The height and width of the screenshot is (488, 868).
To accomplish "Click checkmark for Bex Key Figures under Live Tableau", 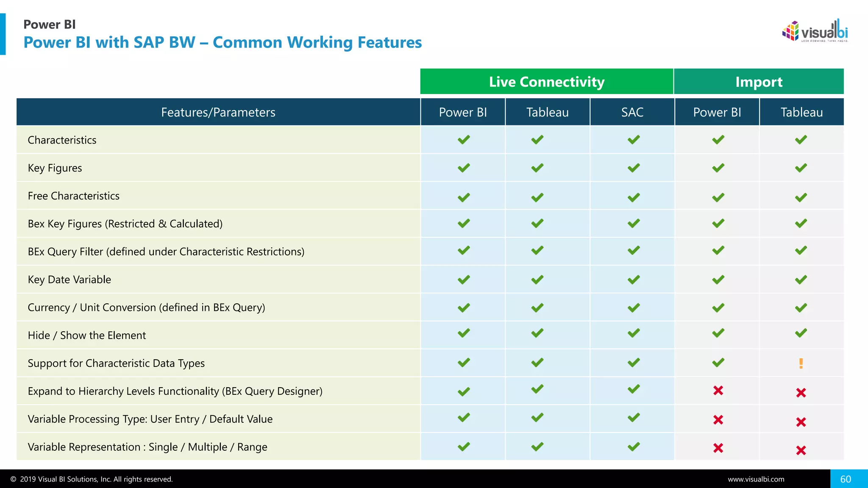I will pos(537,223).
